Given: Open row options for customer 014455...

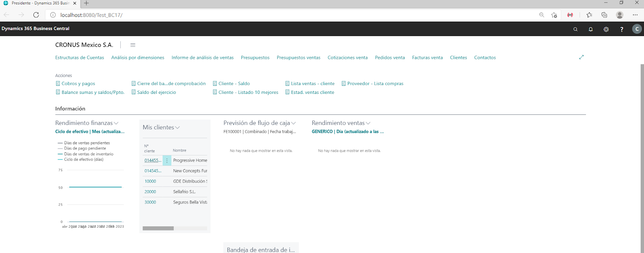Looking at the screenshot, I should point(167,160).
